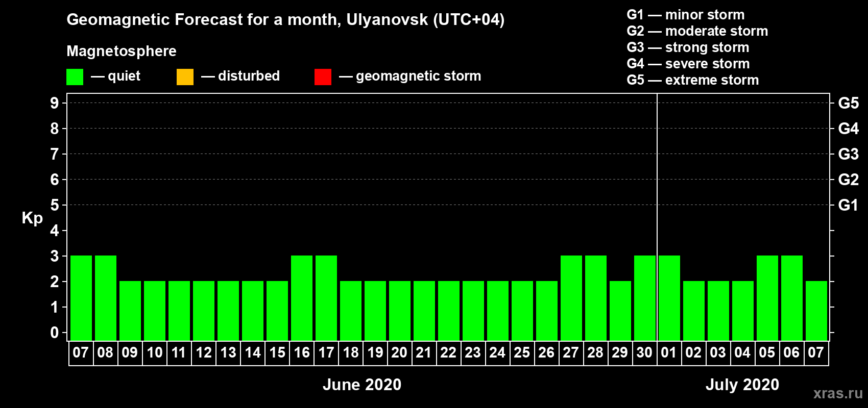The width and height of the screenshot is (868, 408).
Task: Click the Kp value 9 axis tick
Action: 55,103
